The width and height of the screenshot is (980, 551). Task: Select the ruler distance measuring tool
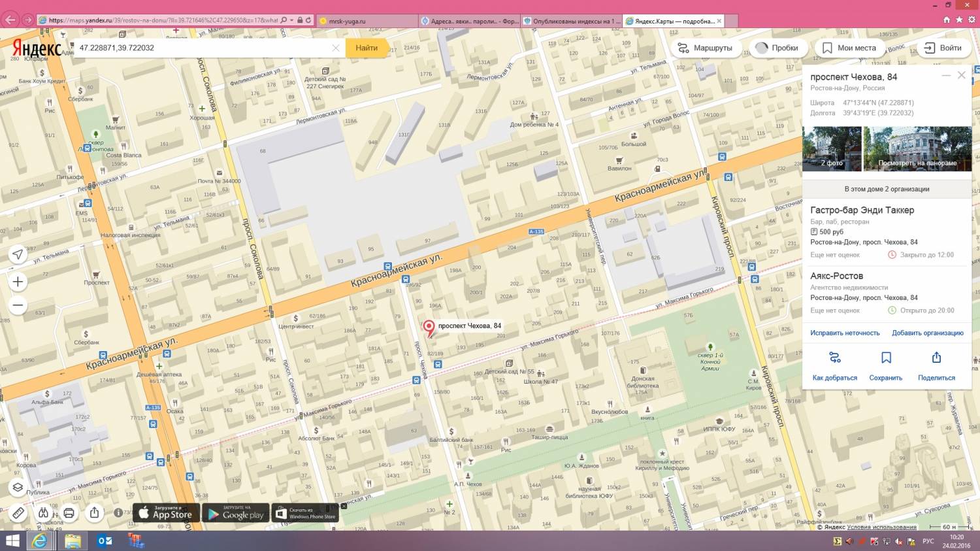pos(18,513)
